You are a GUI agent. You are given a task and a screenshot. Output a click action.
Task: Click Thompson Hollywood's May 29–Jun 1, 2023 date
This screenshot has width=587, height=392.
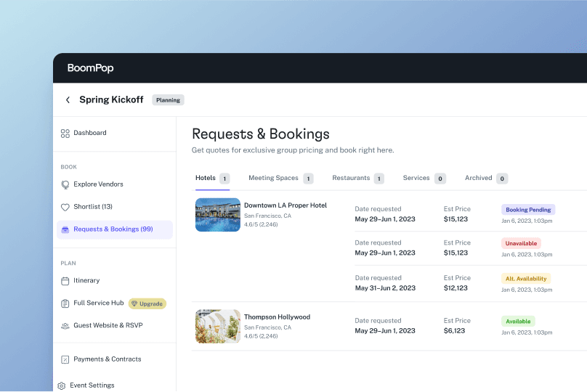(x=385, y=330)
